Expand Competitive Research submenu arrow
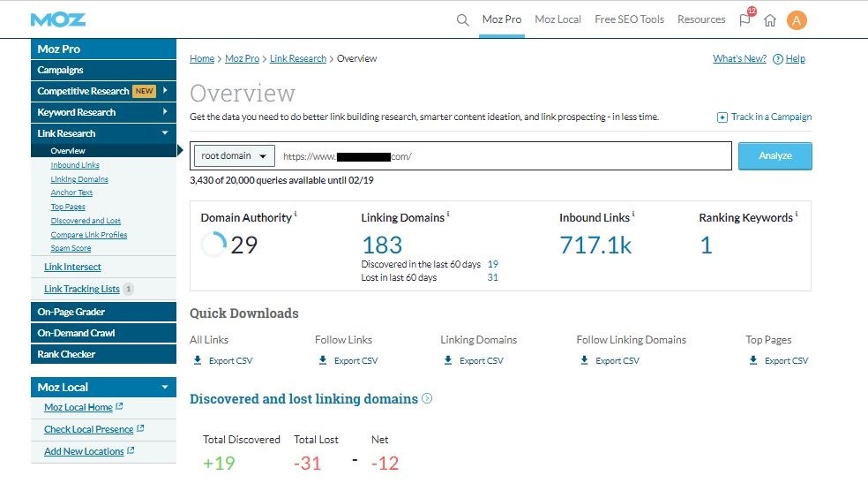 [x=165, y=90]
